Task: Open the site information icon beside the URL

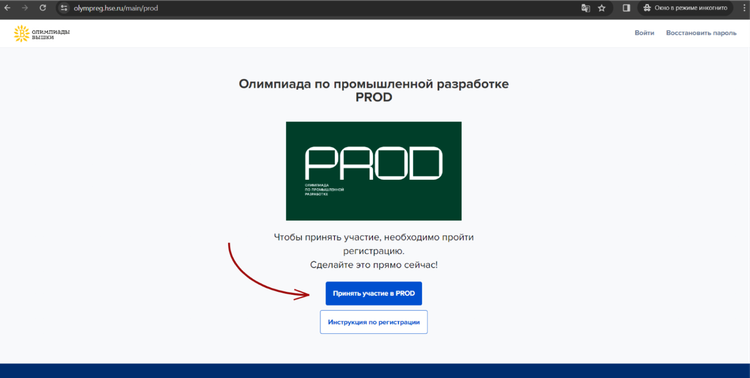Action: coord(64,8)
